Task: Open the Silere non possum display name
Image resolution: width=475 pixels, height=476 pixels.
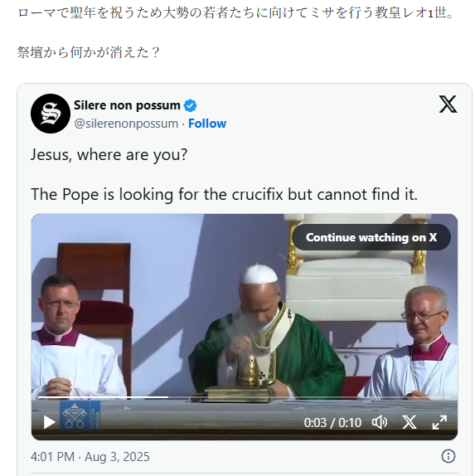Action: 127,105
